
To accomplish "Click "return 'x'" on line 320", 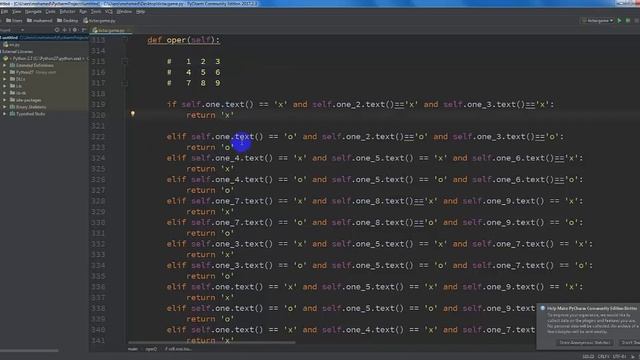I will pyautogui.click(x=210, y=115).
